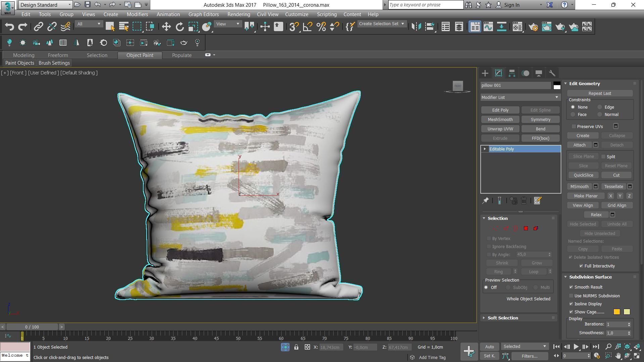Click Configure Modifier Sets icon
This screenshot has width=644, height=362.
pos(538,201)
